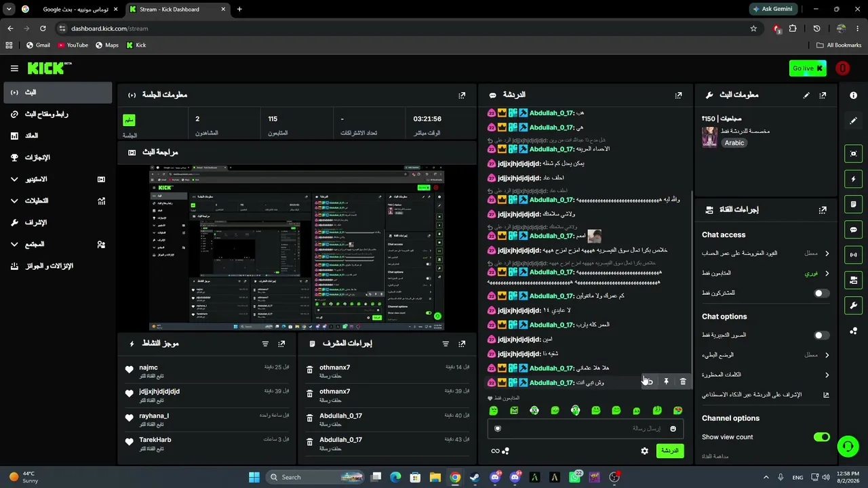Toggle the document icon in the right toolbar

click(x=853, y=204)
